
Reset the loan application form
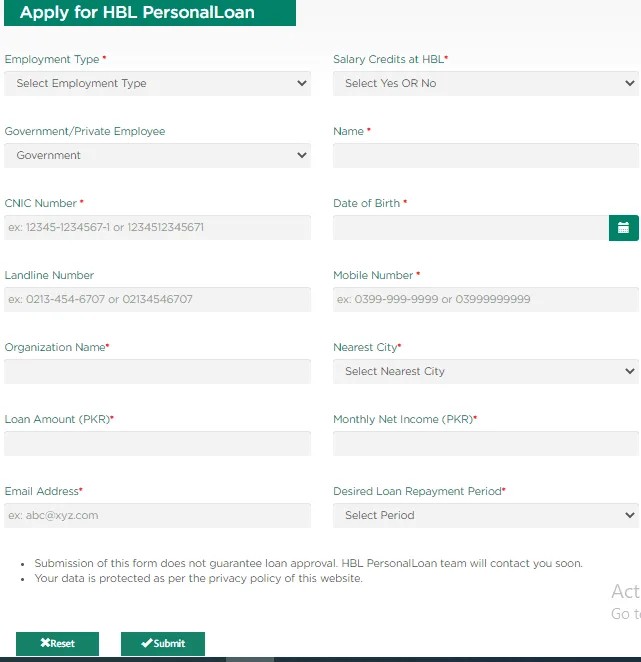pyautogui.click(x=57, y=643)
